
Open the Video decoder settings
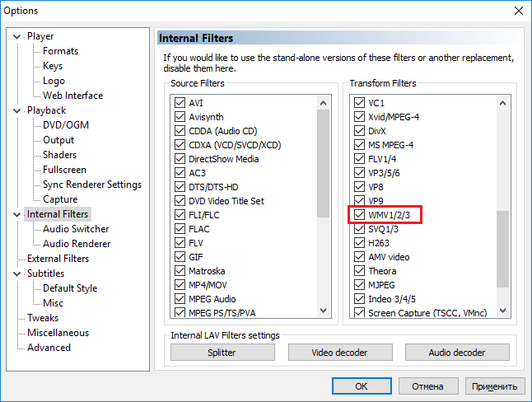[x=339, y=353]
